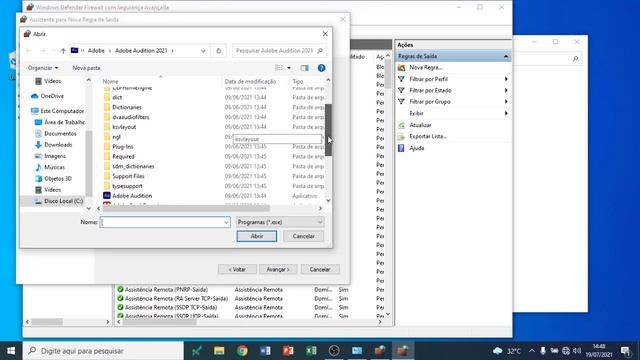The image size is (640, 360).
Task: Click the taskbar search box
Action: [103, 351]
